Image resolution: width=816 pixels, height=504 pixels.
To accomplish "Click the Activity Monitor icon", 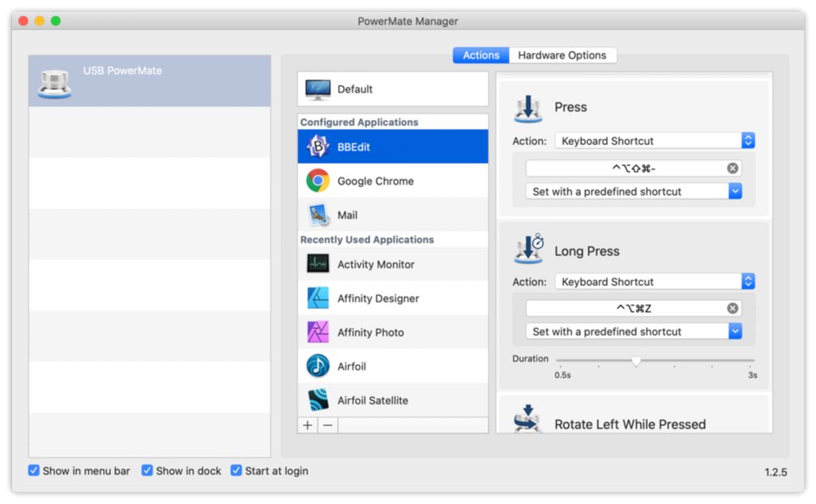I will tap(318, 264).
